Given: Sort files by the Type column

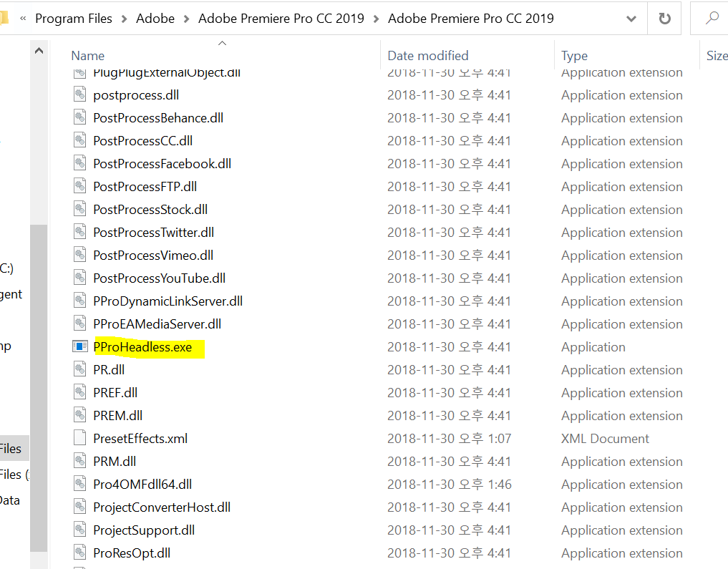Looking at the screenshot, I should click(574, 56).
